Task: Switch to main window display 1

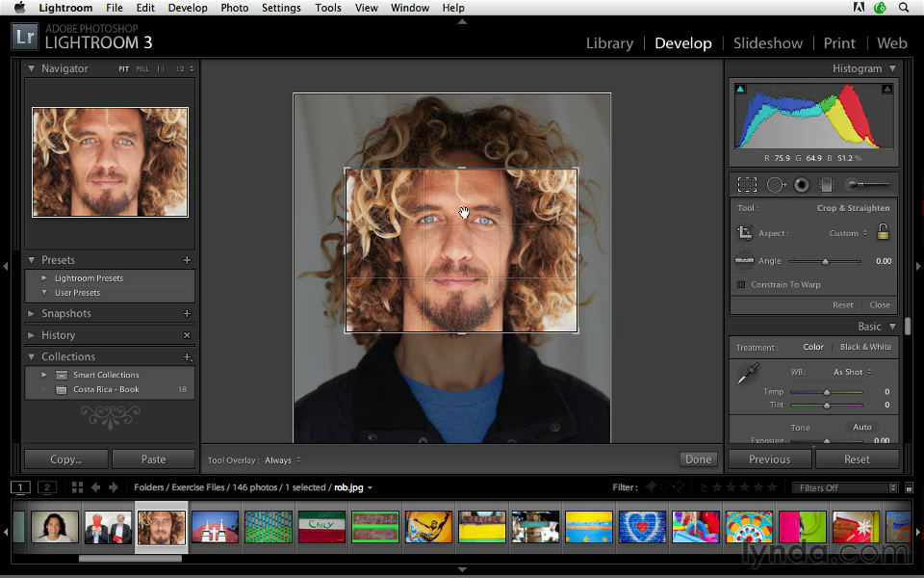Action: tap(20, 487)
